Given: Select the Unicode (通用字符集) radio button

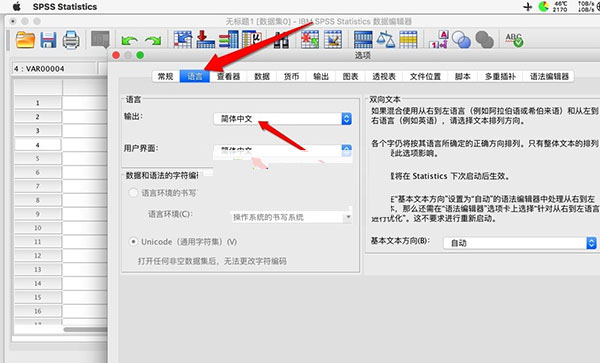Looking at the screenshot, I should 133,242.
